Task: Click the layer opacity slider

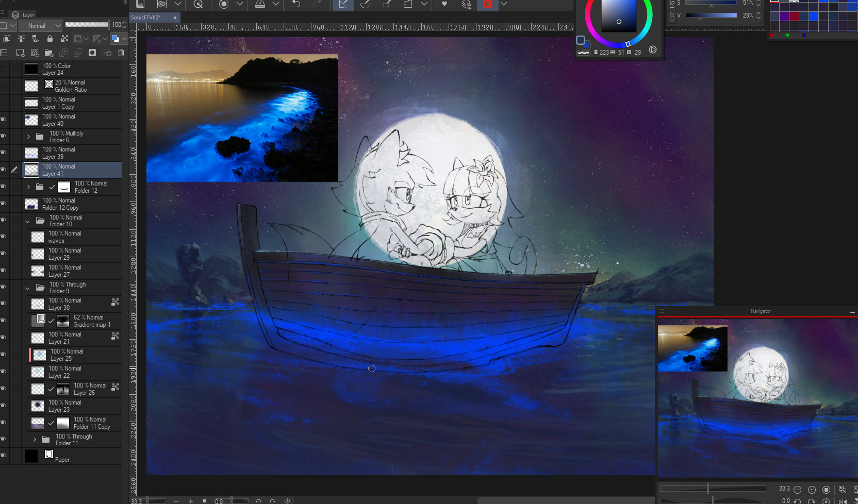Action: click(x=87, y=24)
